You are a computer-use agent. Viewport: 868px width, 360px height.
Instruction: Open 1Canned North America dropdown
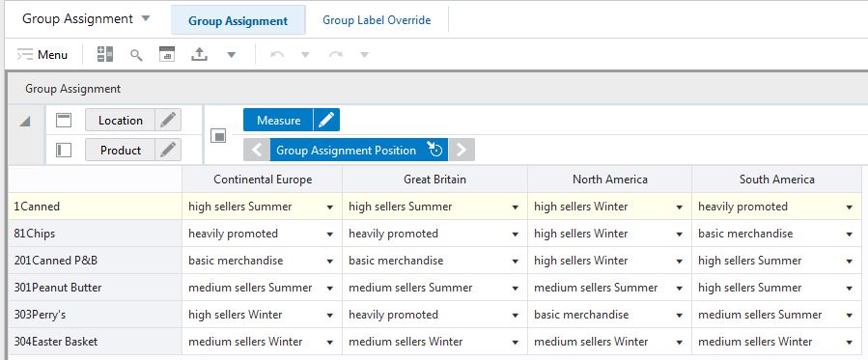pos(679,208)
